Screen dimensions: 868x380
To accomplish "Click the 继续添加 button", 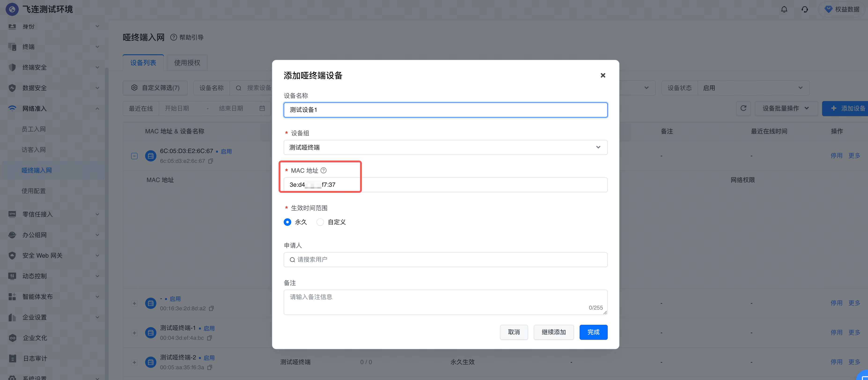I will 554,332.
